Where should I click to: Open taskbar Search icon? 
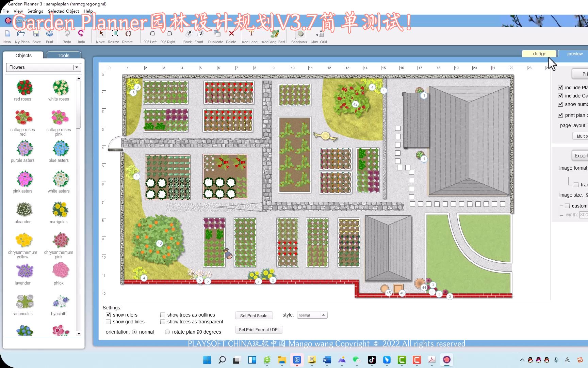pyautogui.click(x=222, y=360)
